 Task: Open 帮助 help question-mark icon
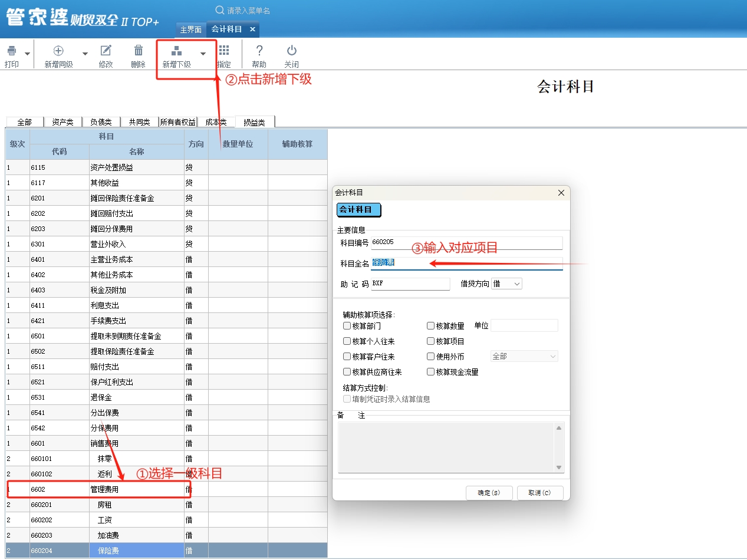pyautogui.click(x=259, y=51)
